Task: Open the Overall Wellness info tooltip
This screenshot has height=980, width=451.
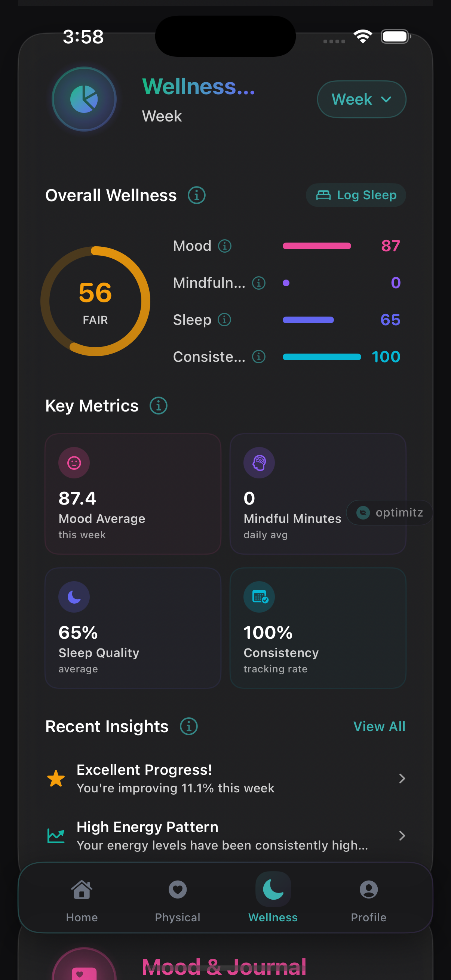Action: [x=197, y=195]
